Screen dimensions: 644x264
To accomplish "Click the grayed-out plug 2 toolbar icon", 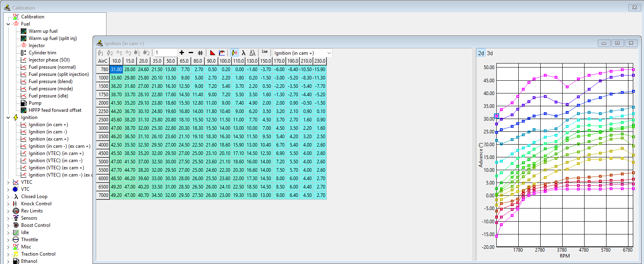I will tap(146, 53).
